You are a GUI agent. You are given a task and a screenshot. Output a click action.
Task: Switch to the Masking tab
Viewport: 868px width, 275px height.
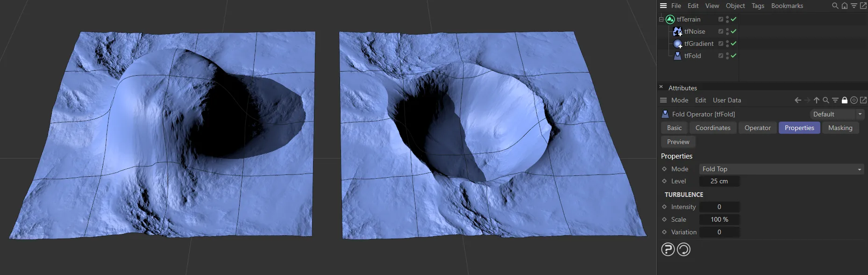point(840,128)
